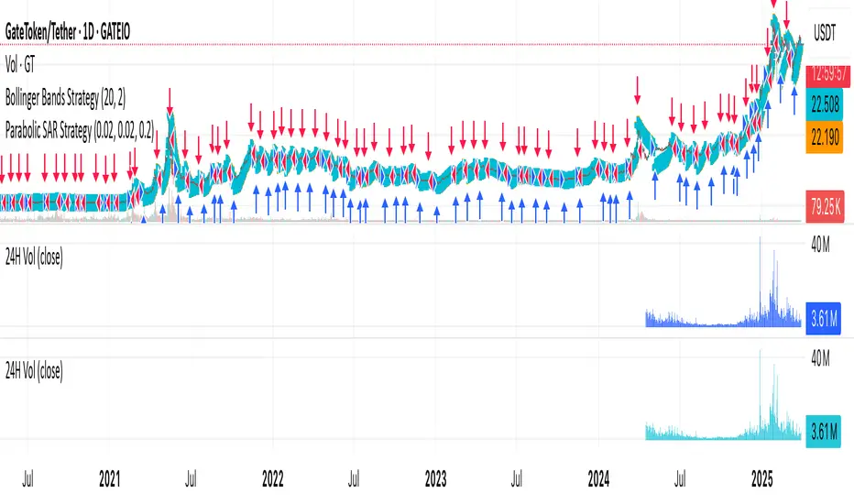The image size is (854, 504).
Task: Click the blue 3.61M volume tag
Action: click(x=824, y=318)
